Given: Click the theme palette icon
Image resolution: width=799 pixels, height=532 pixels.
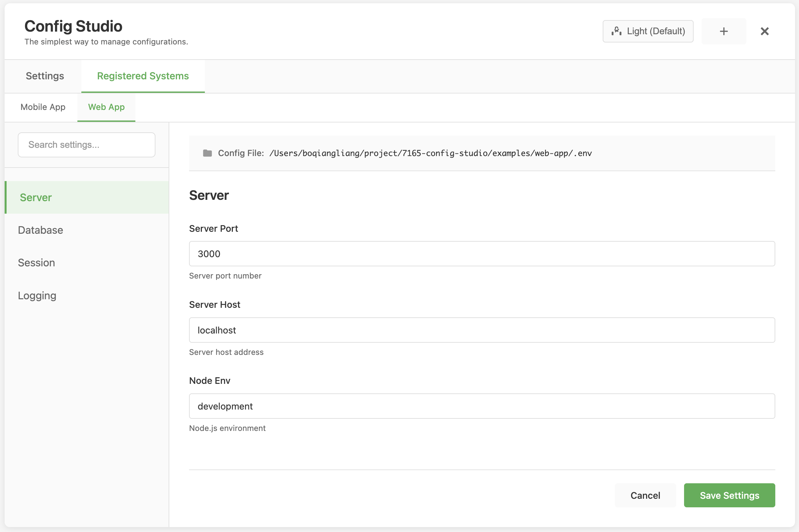Looking at the screenshot, I should click(x=617, y=31).
